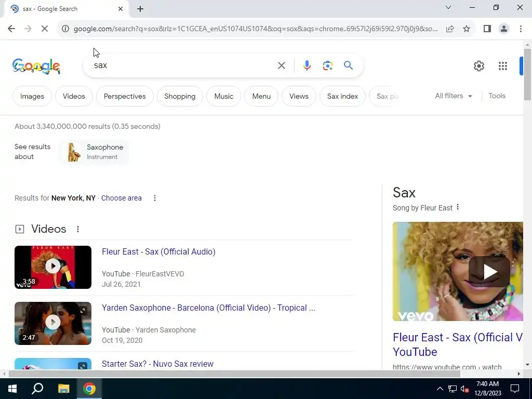532x399 pixels.
Task: Open more options beside Song by Fleur East
Action: click(x=458, y=207)
